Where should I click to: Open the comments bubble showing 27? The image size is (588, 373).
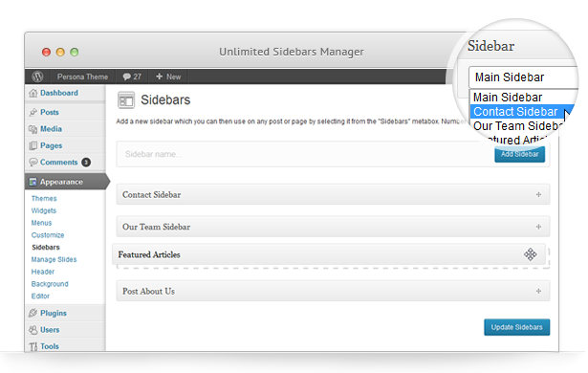(132, 77)
